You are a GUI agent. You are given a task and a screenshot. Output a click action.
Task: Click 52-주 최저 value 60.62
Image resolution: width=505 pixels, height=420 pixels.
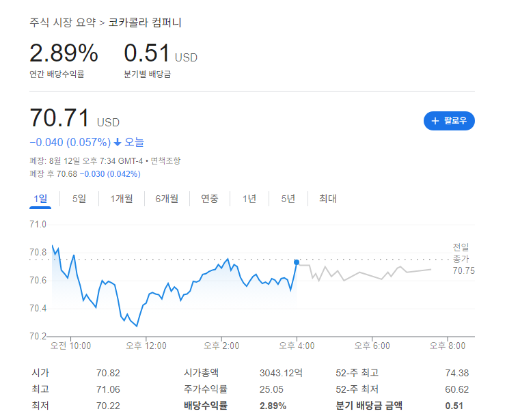pos(457,389)
